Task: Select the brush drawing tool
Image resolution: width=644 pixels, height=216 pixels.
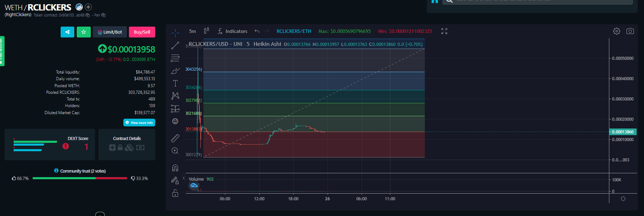Action: [x=175, y=71]
